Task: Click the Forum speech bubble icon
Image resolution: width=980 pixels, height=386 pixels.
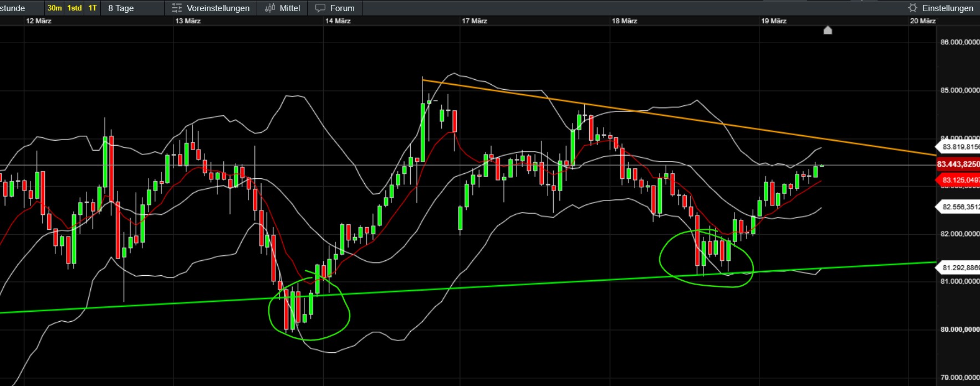Action: (x=320, y=8)
